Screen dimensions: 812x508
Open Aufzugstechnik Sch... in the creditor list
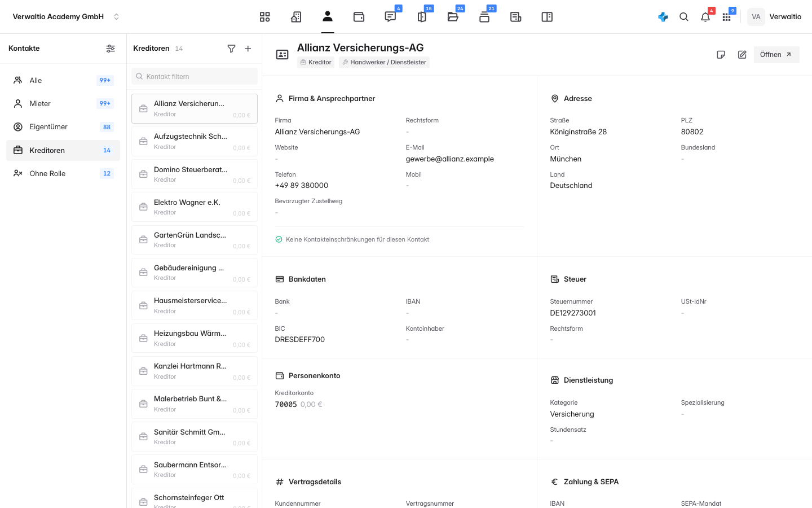tap(195, 141)
